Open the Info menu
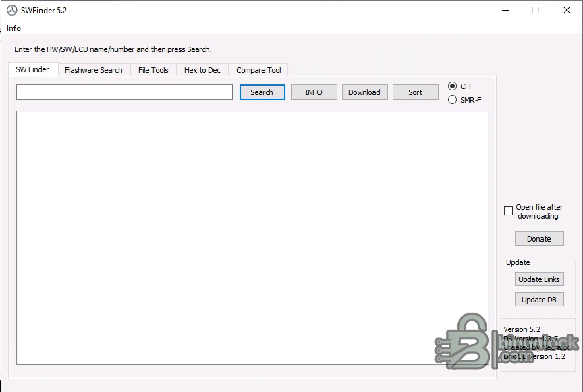The height and width of the screenshot is (392, 583). 13,28
